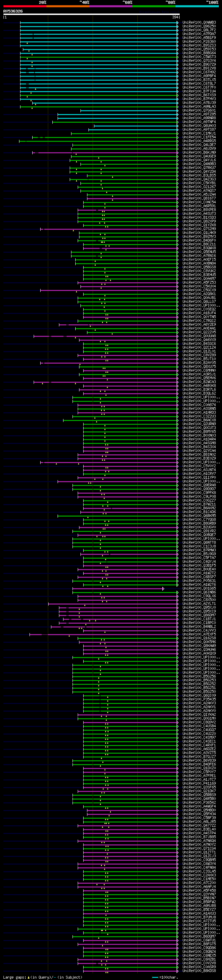Select the UniRef100_C6TH92 hit label
Screen dimensions: 222x980
coord(199,72)
